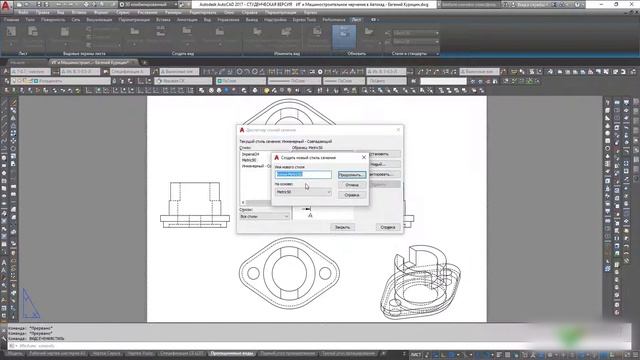Switch to the Визуализация ribbon tab
This screenshot has width=640, height=360.
point(99,20)
